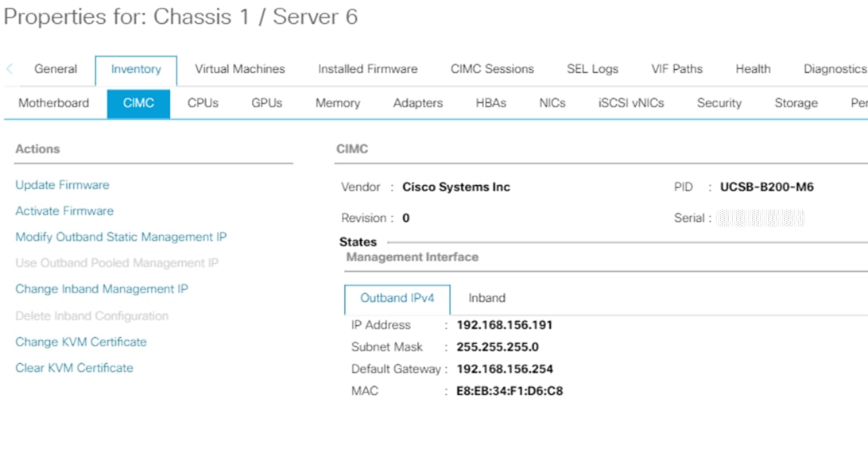Click the Update Firmware link

[62, 185]
